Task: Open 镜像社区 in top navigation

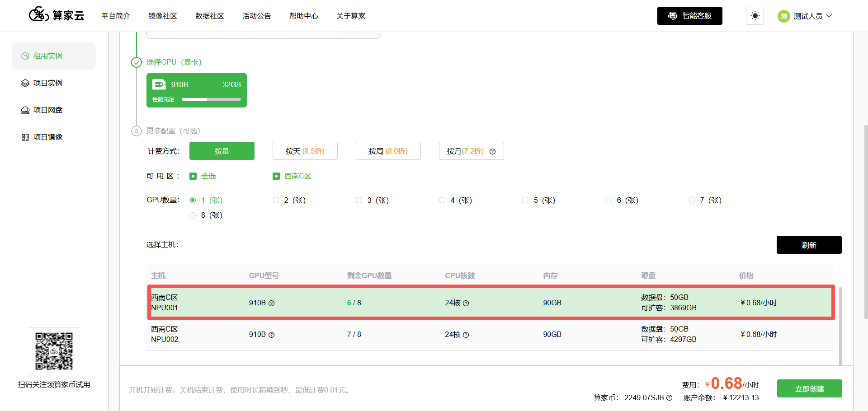Action: click(x=163, y=16)
